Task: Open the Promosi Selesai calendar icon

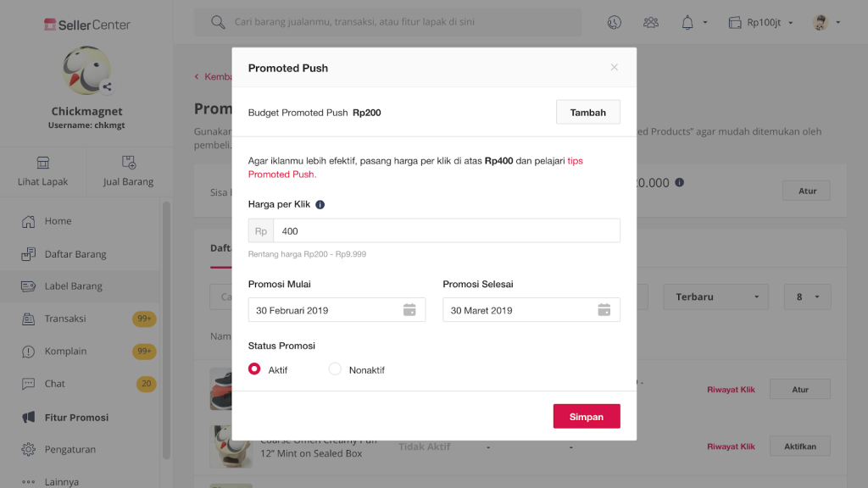Action: pyautogui.click(x=604, y=310)
